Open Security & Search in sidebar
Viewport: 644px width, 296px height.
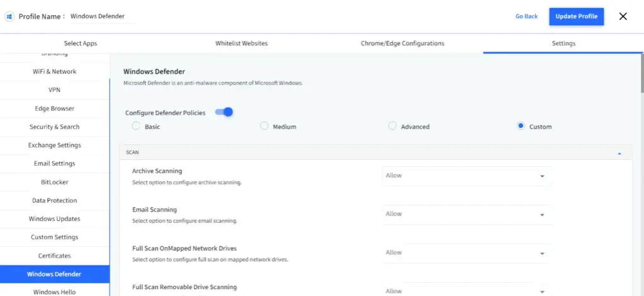[x=55, y=127]
